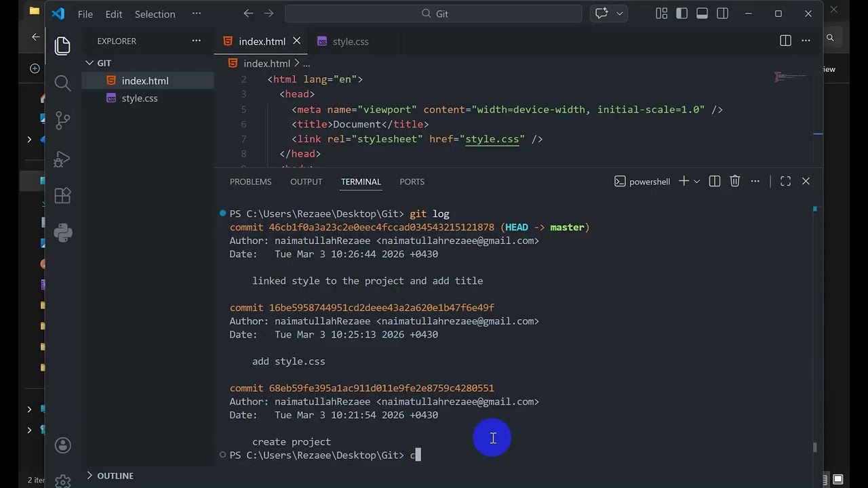Open the Extensions view
This screenshot has height=488, width=868.
point(62,196)
